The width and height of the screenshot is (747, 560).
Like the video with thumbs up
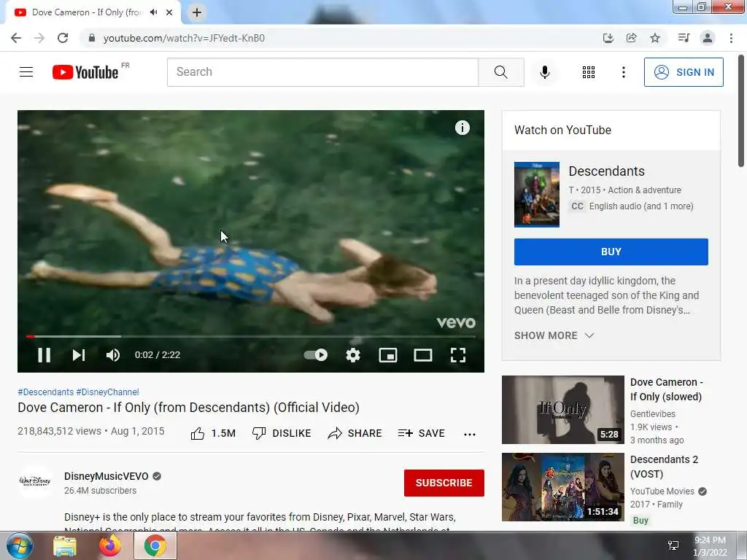[213, 433]
